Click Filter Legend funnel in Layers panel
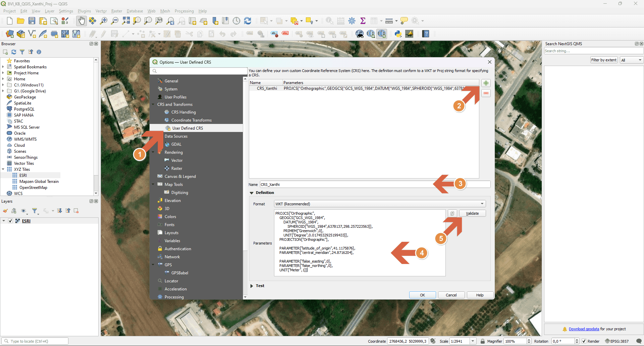The width and height of the screenshot is (644, 346). [35, 211]
